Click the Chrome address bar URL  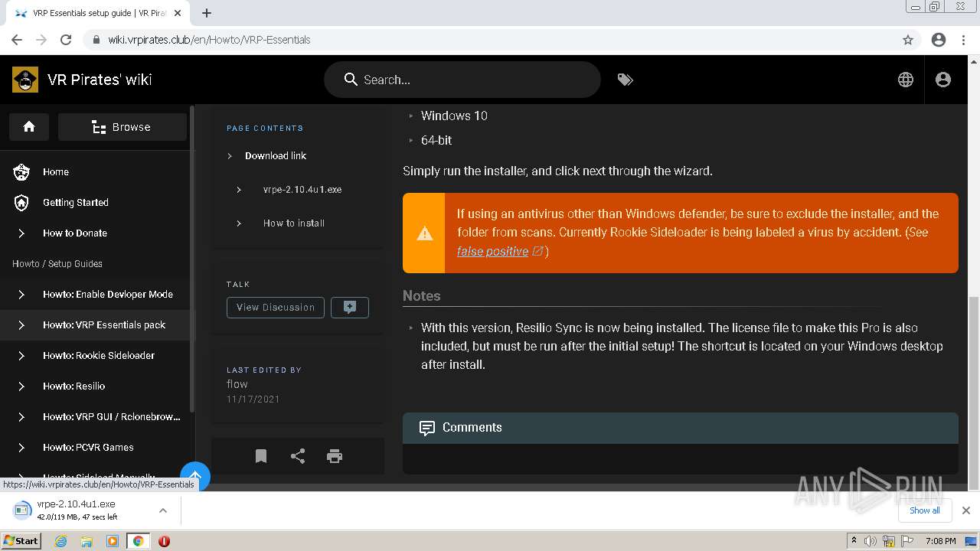click(x=209, y=40)
